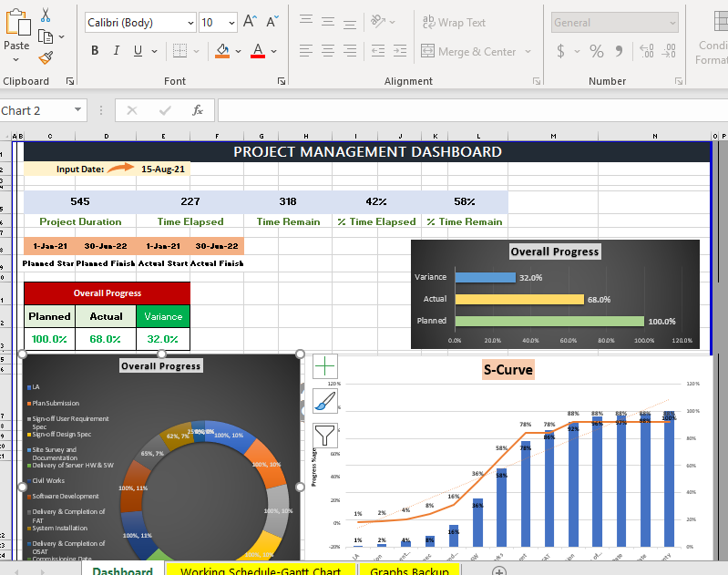Image resolution: width=728 pixels, height=575 pixels.
Task: Increase indent
Action: 400,51
